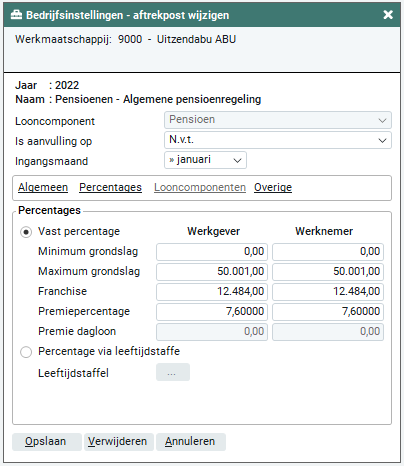The height and width of the screenshot is (466, 404).
Task: Click the Werknemer Maximum grondslag field
Action: 328,272
